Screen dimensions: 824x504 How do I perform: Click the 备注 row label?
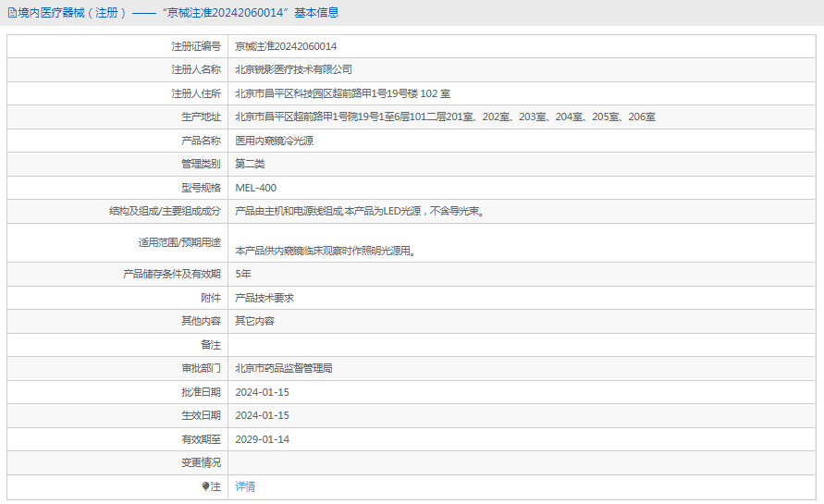click(211, 345)
